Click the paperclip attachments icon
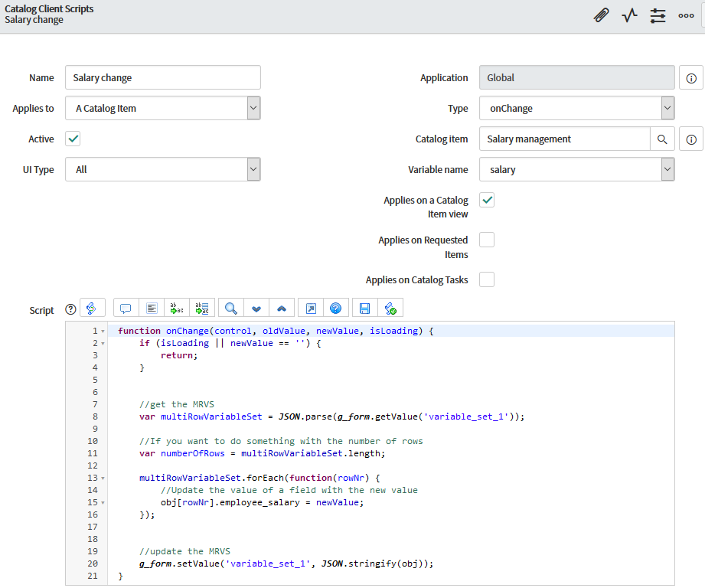The width and height of the screenshot is (705, 588). click(602, 15)
